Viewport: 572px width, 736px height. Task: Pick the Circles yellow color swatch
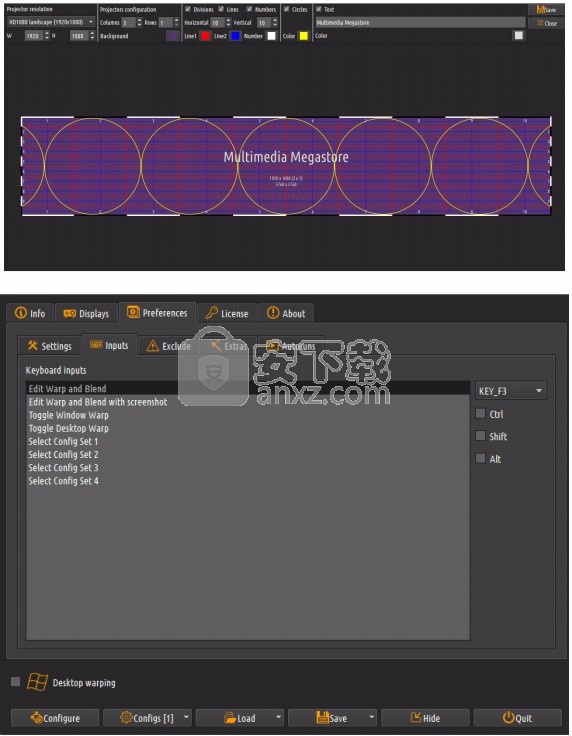[304, 36]
